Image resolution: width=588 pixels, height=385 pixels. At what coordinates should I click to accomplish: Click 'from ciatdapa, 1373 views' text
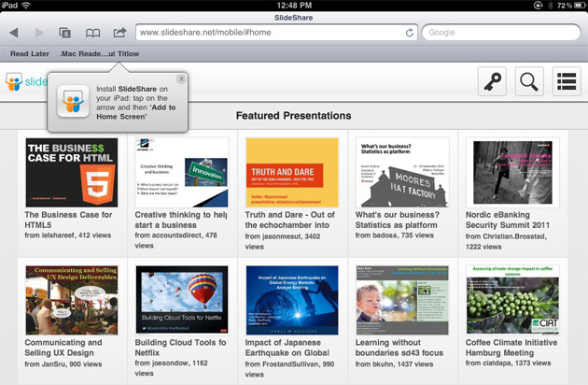coord(508,363)
